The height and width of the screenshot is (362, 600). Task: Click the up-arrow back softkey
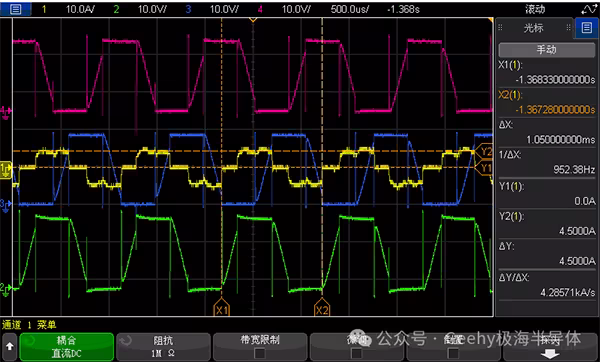tap(10, 347)
